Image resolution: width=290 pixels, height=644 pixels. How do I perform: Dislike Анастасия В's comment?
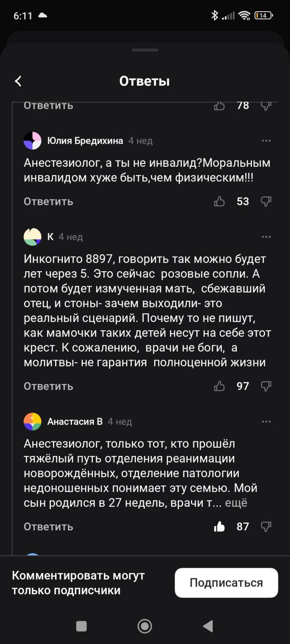[x=266, y=527]
